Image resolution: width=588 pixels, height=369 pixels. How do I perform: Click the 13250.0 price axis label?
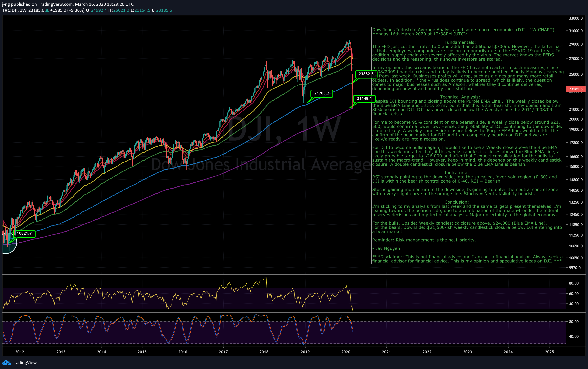(x=576, y=202)
